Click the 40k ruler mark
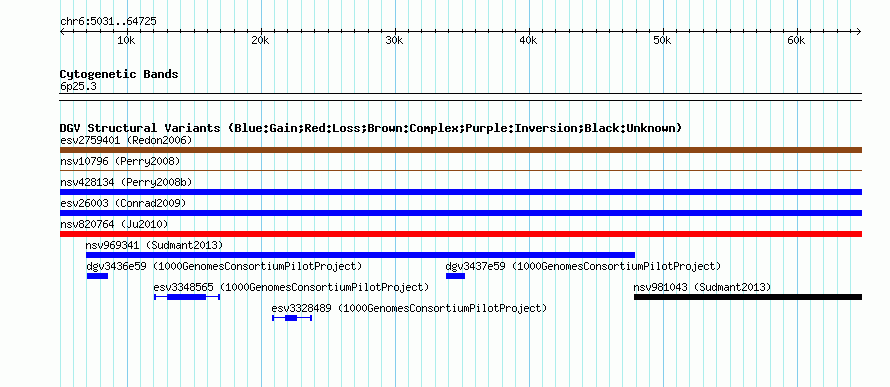 [528, 41]
